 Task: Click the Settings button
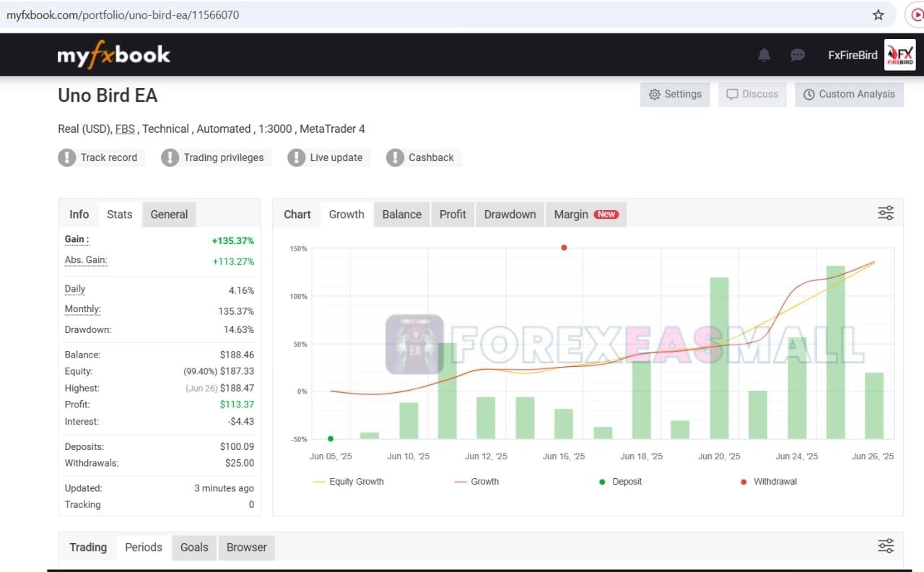point(675,95)
